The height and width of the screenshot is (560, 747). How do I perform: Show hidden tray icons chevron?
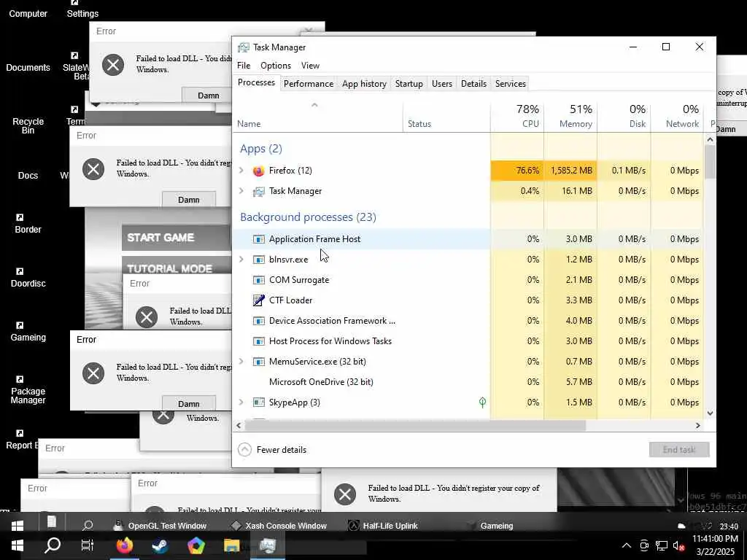(627, 545)
